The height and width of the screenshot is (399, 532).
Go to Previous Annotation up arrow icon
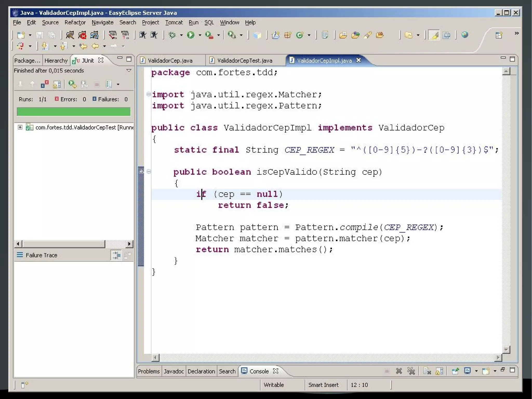pos(64,46)
